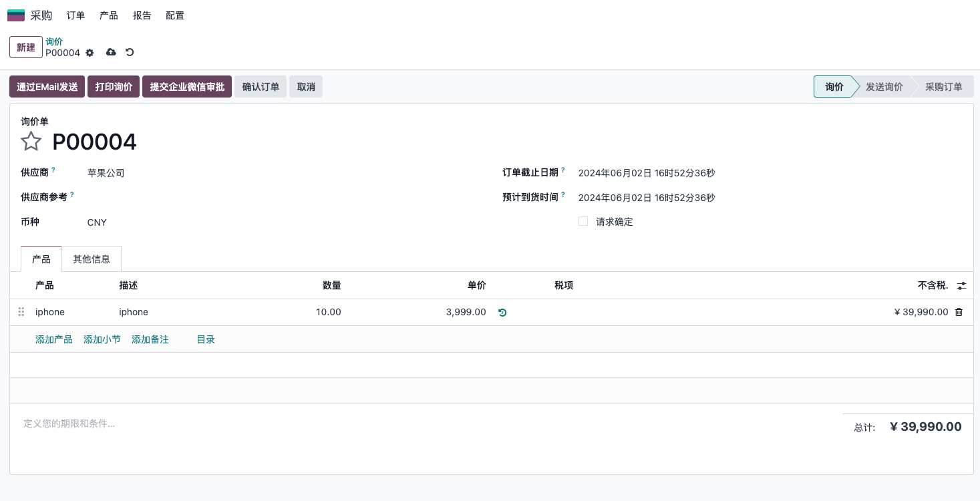Open the 报告 menu
The height and width of the screenshot is (501, 980).
click(x=142, y=15)
